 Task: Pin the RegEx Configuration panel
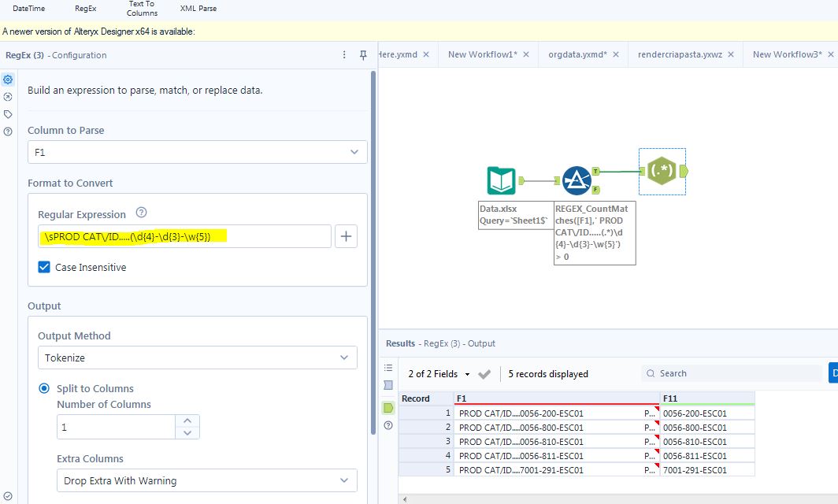[363, 55]
